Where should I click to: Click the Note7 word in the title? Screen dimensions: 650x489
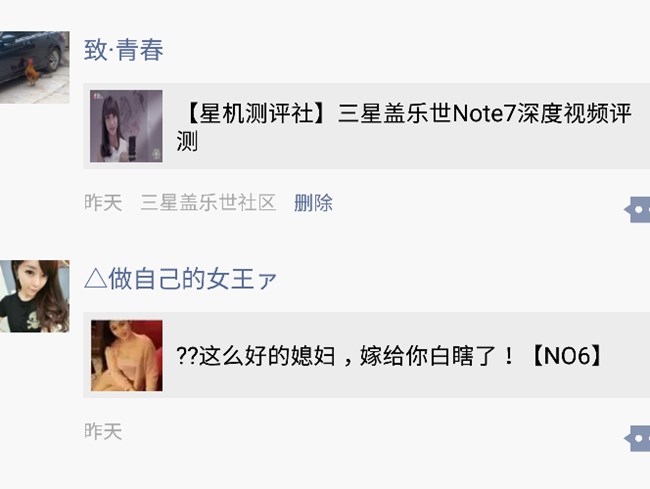(x=484, y=113)
